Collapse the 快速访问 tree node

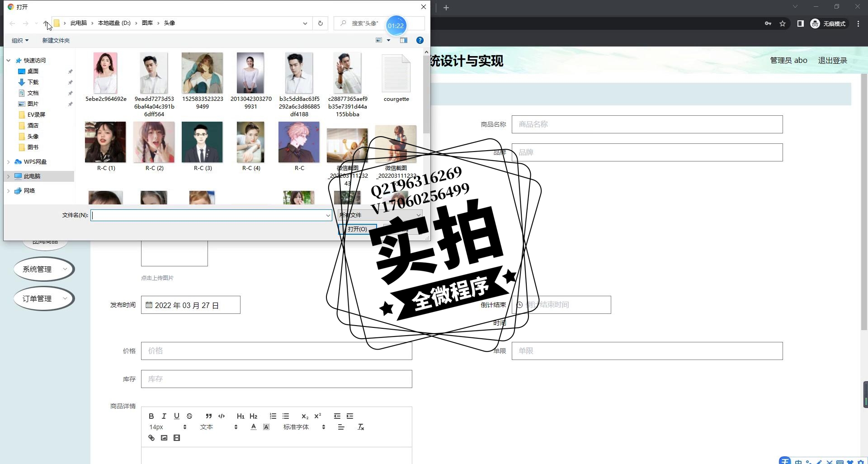[8, 60]
